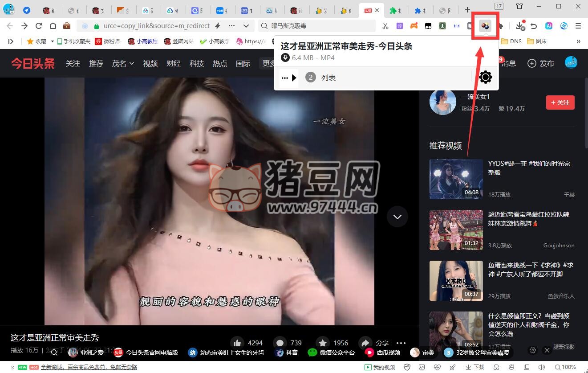The image size is (588, 373).
Task: Select the 推荐 navigation tab
Action: point(96,63)
